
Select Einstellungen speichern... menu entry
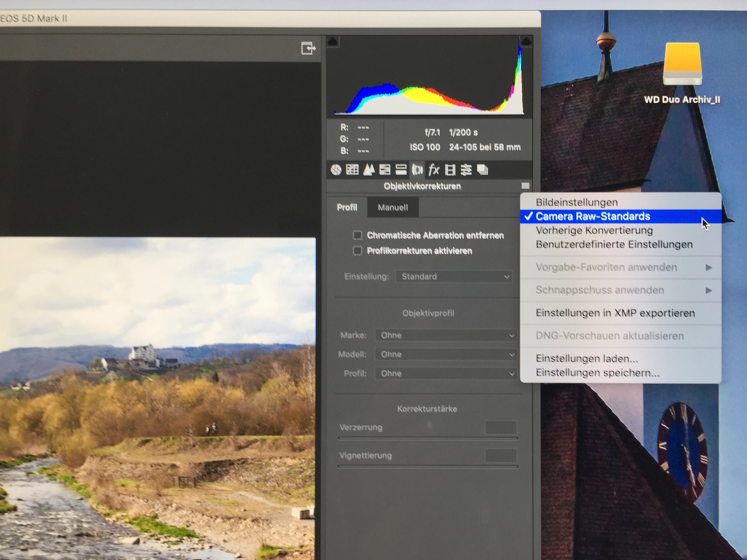coord(597,373)
